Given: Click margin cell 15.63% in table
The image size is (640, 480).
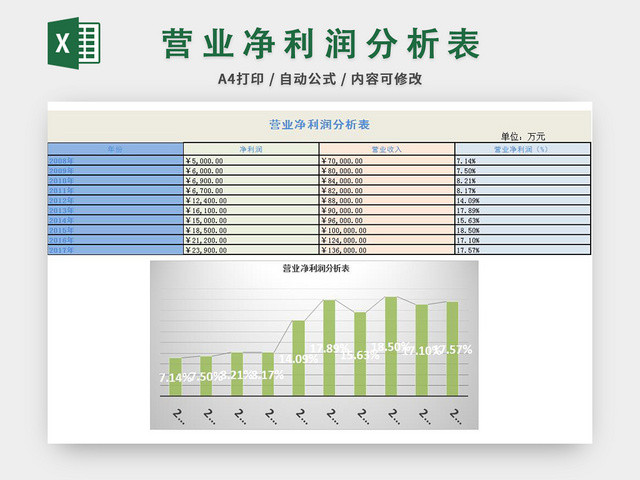Looking at the screenshot, I should coord(522,220).
